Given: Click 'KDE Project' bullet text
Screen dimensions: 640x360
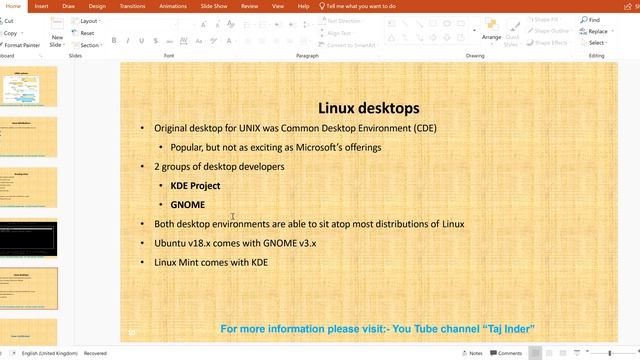Looking at the screenshot, I should tap(195, 186).
